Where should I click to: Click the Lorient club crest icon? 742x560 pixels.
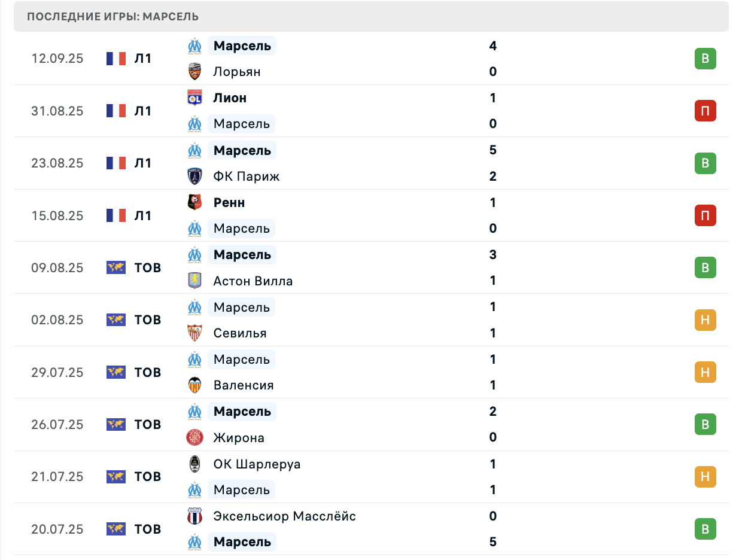tap(194, 72)
